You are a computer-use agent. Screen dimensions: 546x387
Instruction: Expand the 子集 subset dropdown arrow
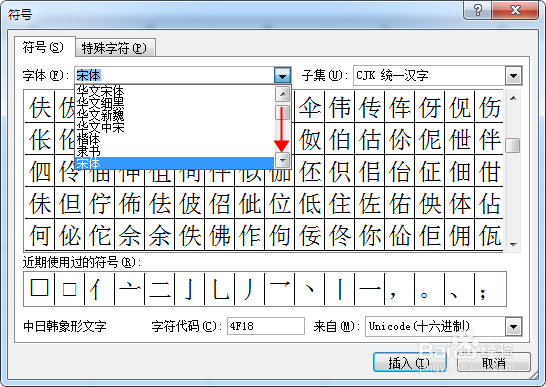coord(513,75)
